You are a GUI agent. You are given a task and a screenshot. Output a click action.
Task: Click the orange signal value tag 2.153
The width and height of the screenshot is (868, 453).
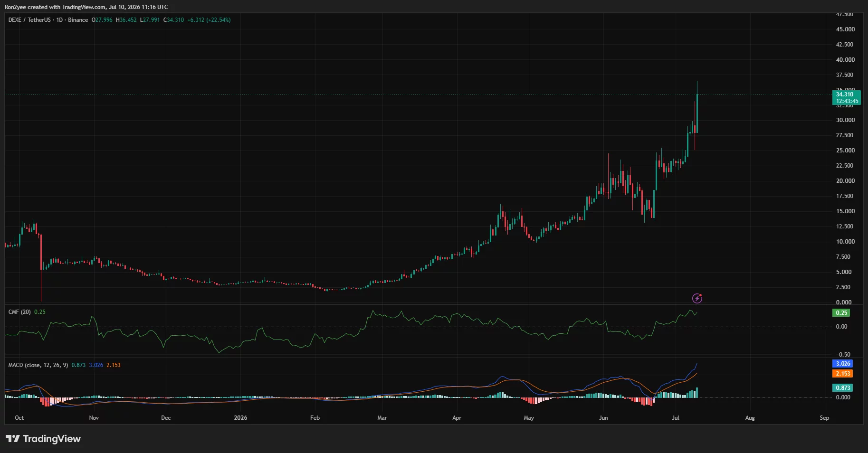click(843, 374)
